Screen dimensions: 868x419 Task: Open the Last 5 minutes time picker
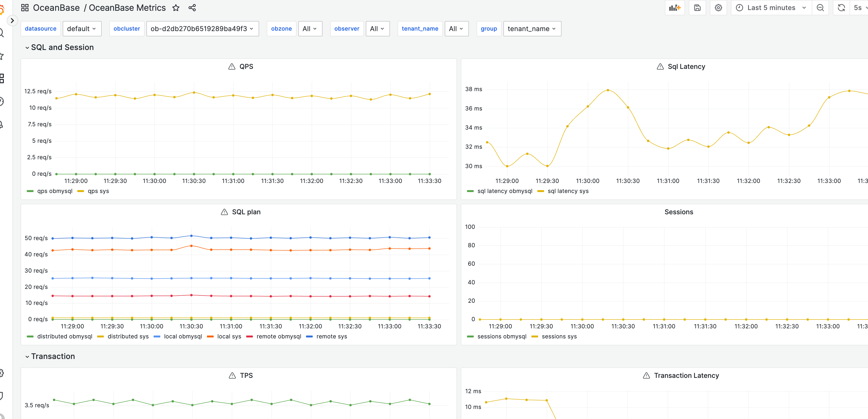[x=771, y=8]
